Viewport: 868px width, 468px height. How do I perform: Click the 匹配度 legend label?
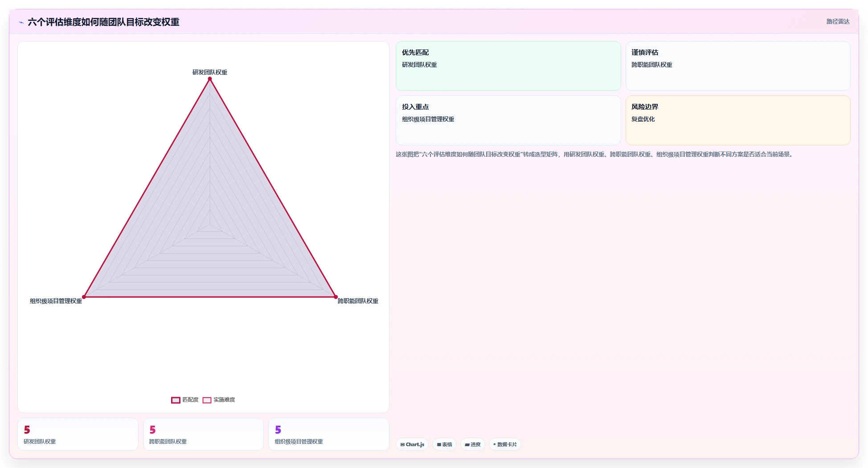190,400
